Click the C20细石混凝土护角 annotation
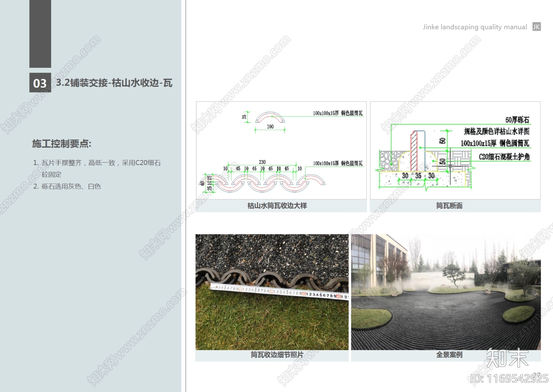Screen dimensions: 553x392 504,157
